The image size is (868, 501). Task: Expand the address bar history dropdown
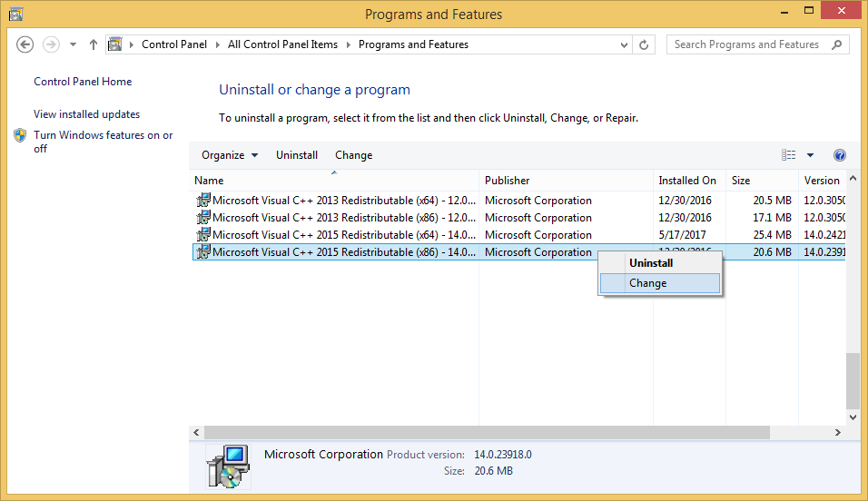pos(624,44)
